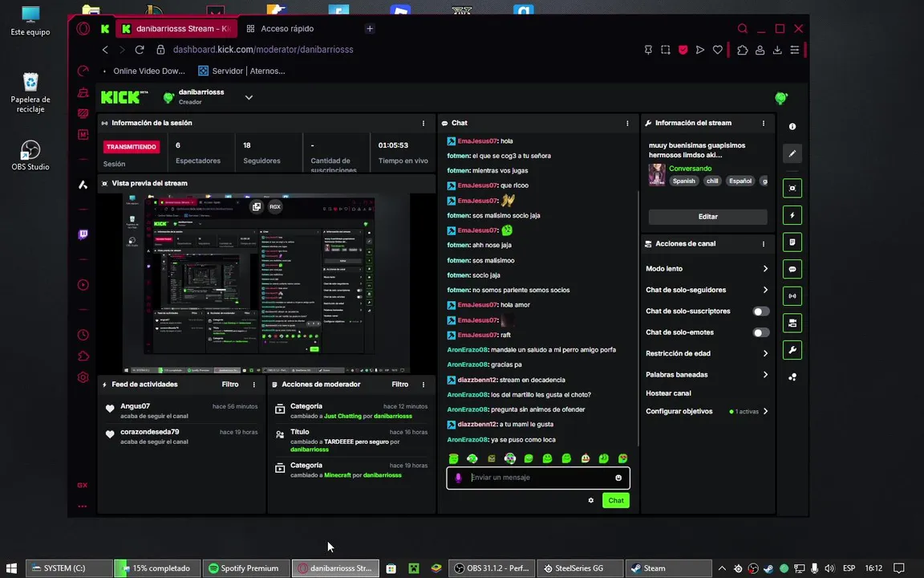
Task: Open a new browser tab with plus
Action: [370, 28]
